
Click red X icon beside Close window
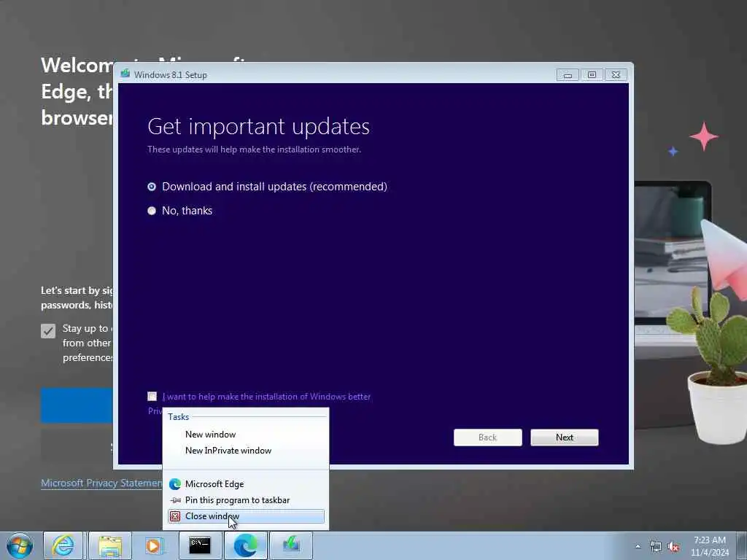(175, 516)
